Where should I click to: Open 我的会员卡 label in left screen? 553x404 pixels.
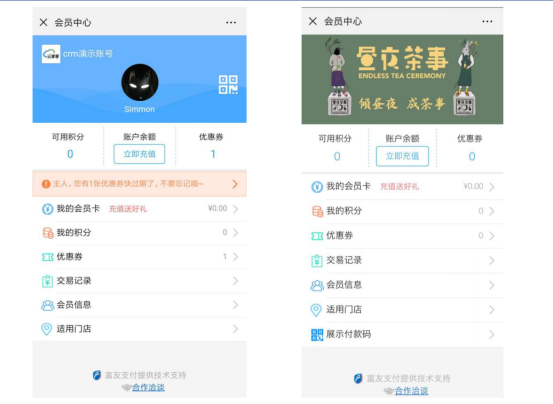point(78,208)
